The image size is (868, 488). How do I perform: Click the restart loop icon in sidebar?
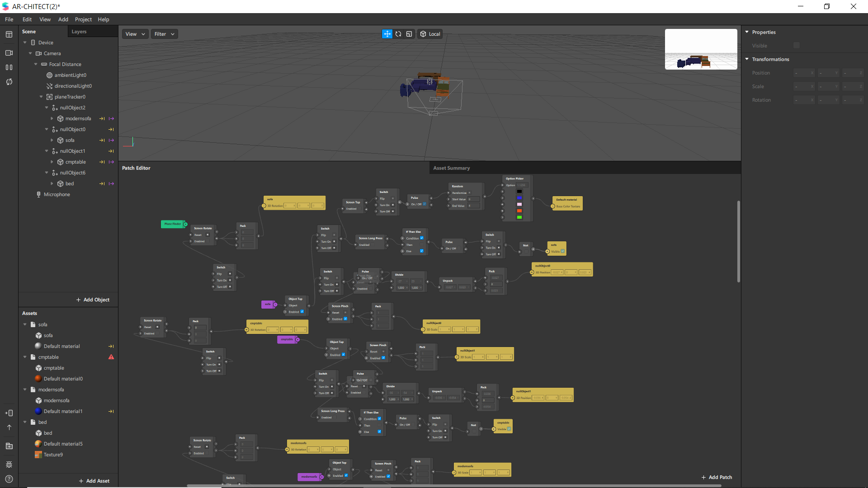tap(9, 82)
